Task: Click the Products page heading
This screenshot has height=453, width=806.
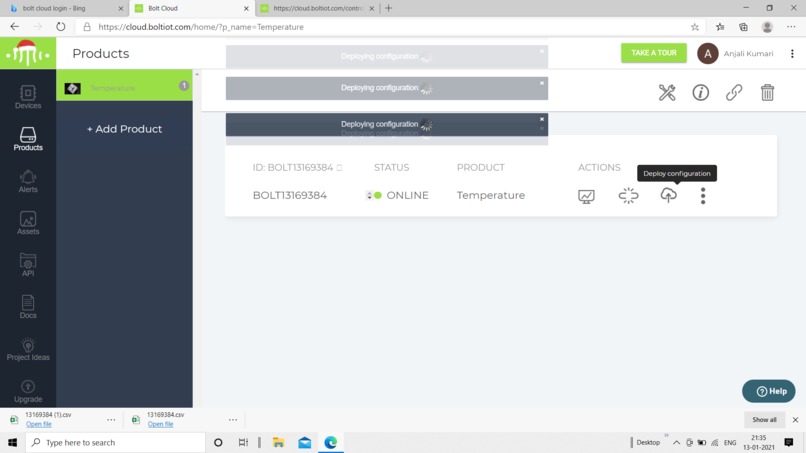Action: [x=101, y=53]
